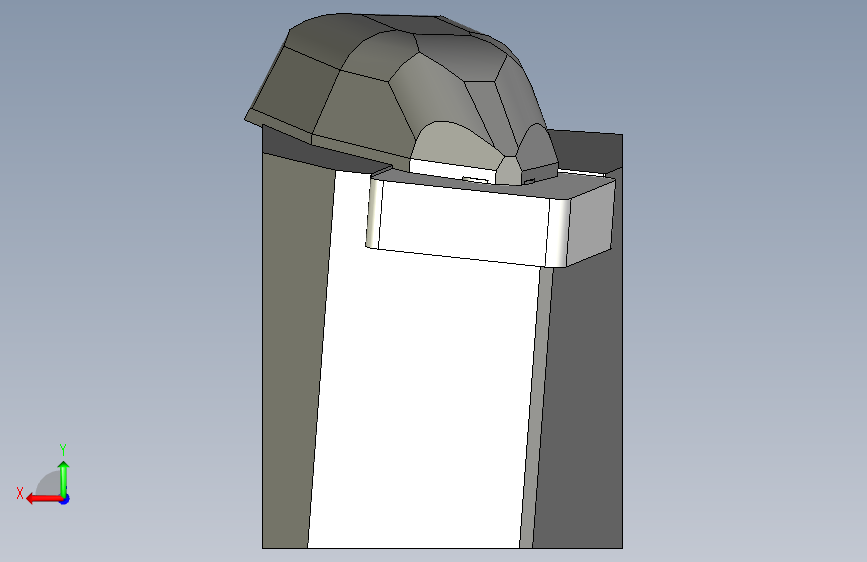This screenshot has width=867, height=562.
Task: Click the blue Z axis dot of the triad
Action: pos(65,499)
